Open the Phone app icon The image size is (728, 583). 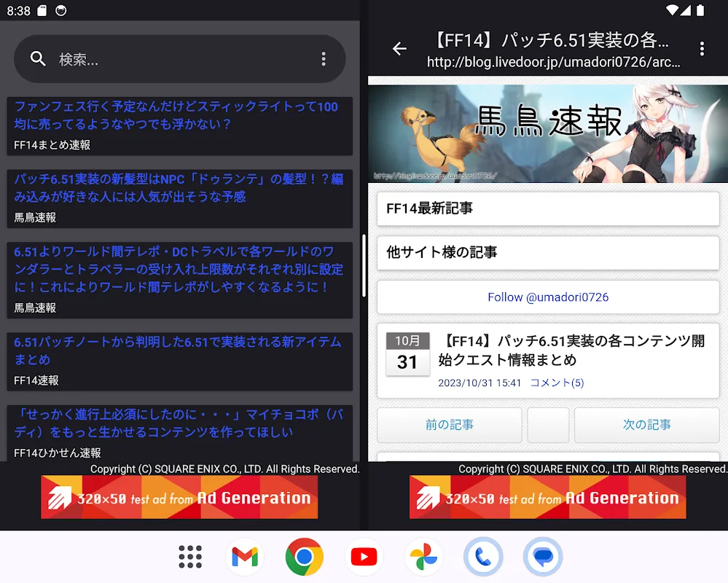(x=482, y=557)
